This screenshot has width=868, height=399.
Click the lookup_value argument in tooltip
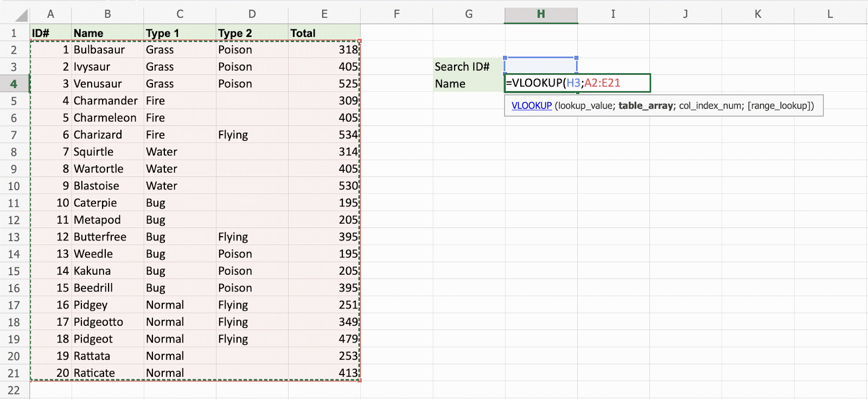[585, 106]
